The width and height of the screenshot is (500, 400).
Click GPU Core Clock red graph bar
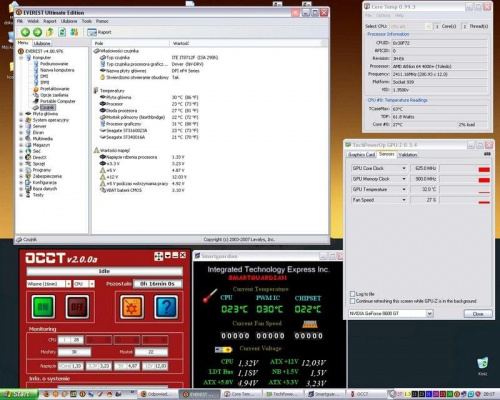click(x=484, y=170)
